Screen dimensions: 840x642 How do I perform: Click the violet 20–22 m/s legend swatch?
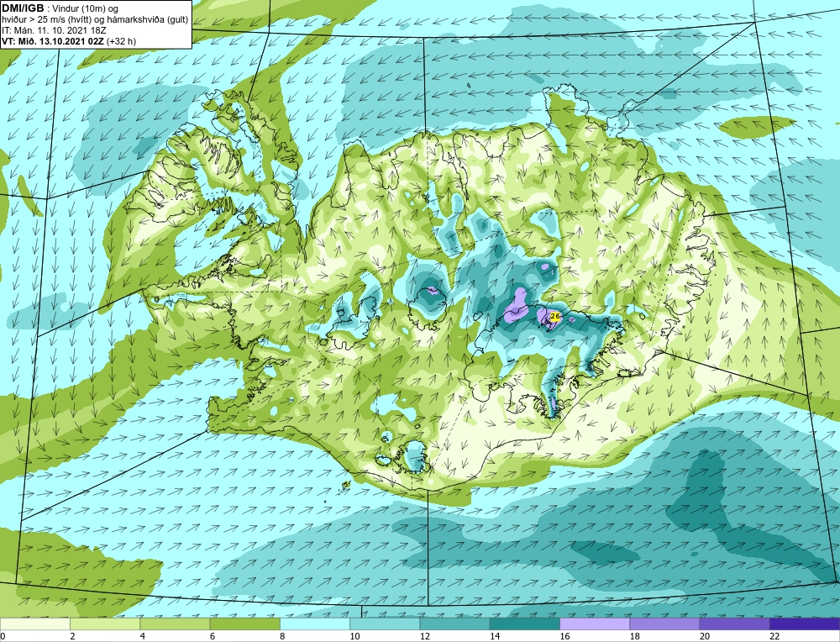[734, 624]
